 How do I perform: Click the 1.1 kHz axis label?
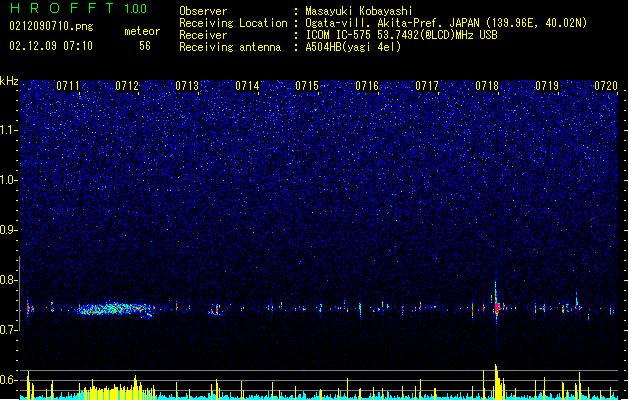tap(9, 130)
